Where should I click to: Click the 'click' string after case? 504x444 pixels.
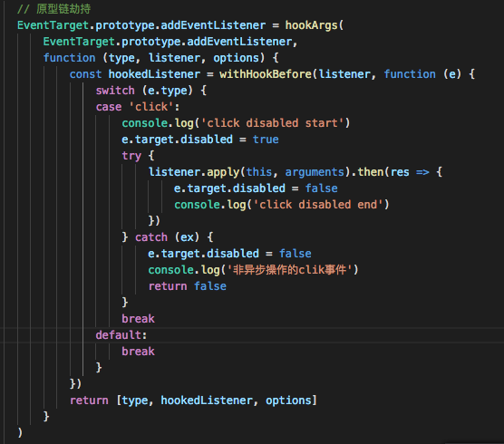(151, 107)
